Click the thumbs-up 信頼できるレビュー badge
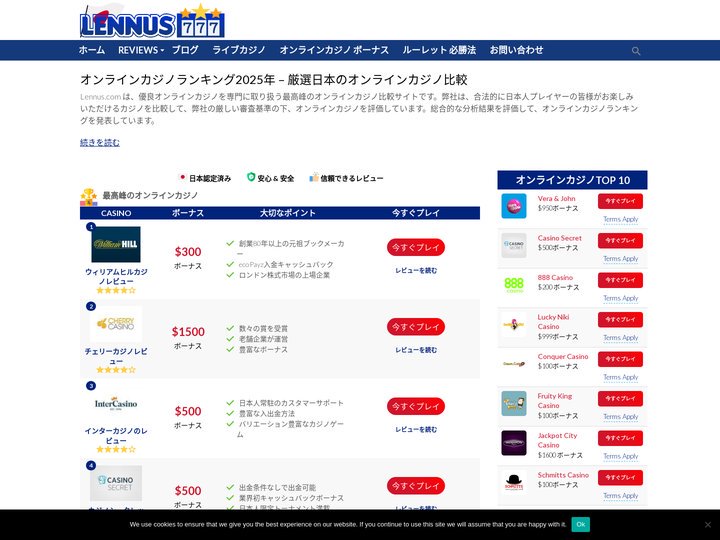 tap(346, 178)
